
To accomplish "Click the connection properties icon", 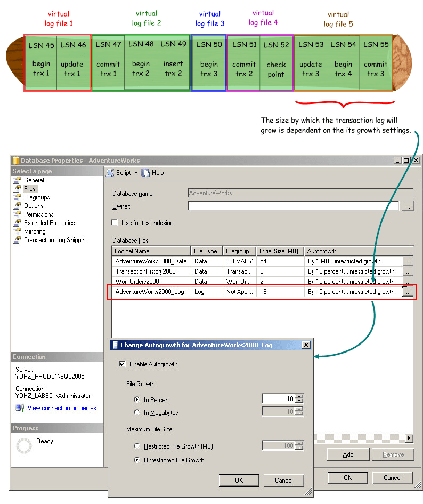I will 20,408.
